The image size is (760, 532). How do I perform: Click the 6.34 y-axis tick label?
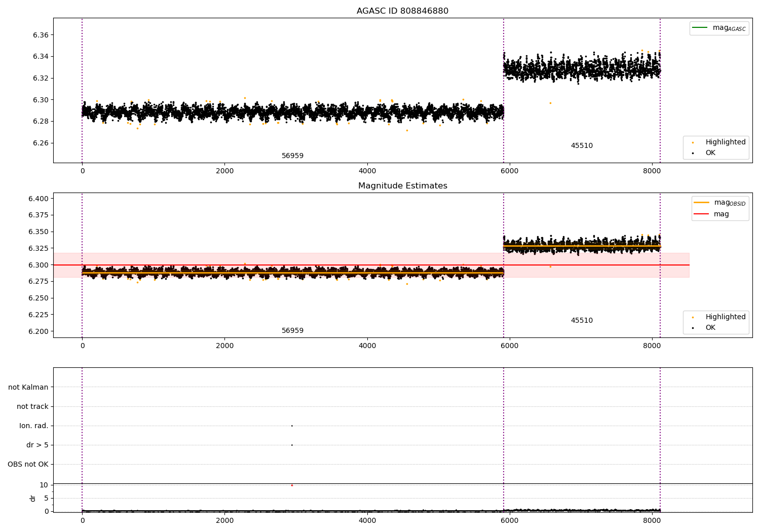41,57
